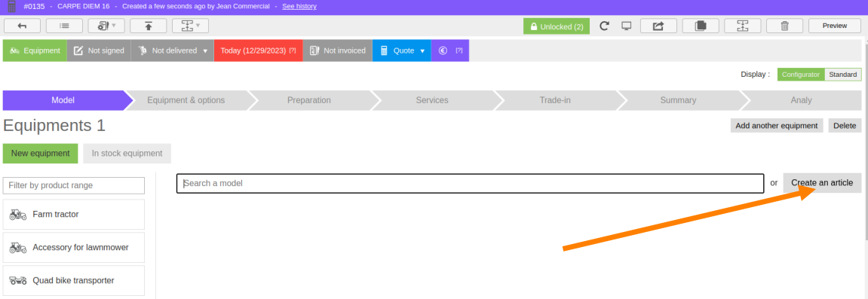Click the trash delete icon button
Image resolution: width=868 pixels, height=299 pixels.
click(x=784, y=26)
